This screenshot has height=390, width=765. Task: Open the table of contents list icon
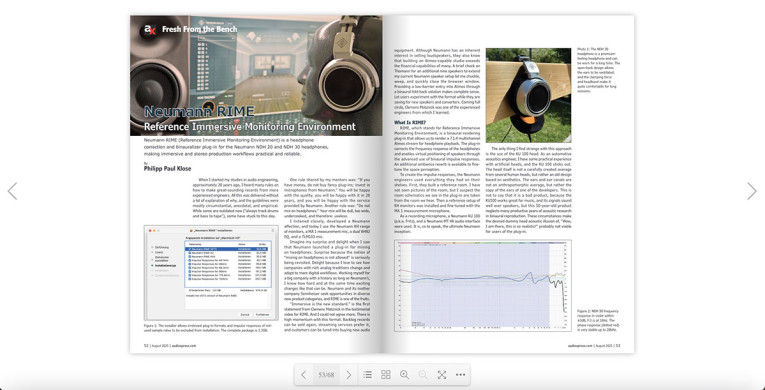[367, 375]
